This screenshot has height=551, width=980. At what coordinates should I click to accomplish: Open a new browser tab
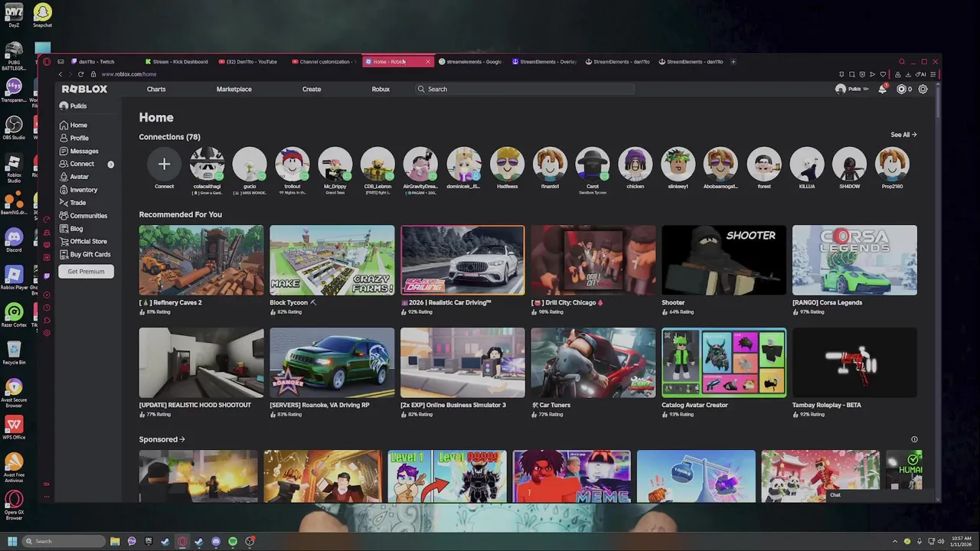coord(733,61)
